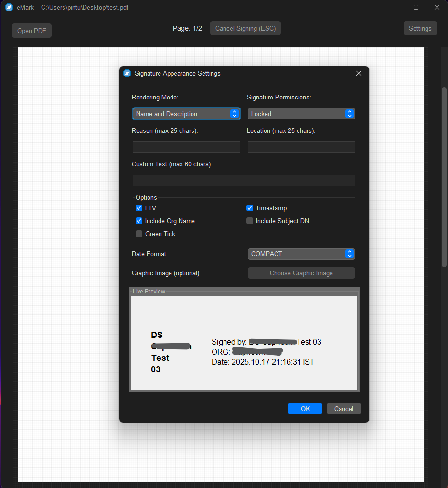
Task: Disable Include Org Name
Action: click(139, 221)
